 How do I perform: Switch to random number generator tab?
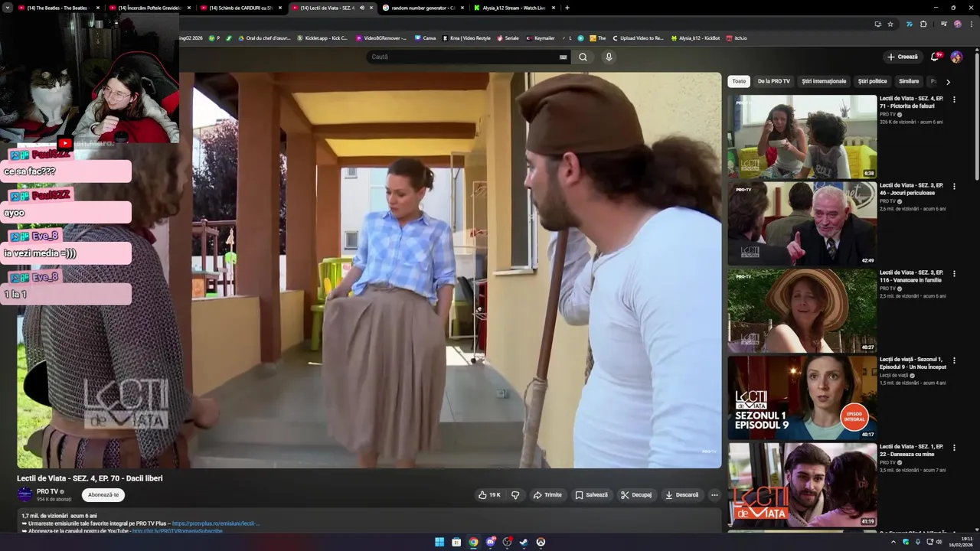[x=423, y=8]
